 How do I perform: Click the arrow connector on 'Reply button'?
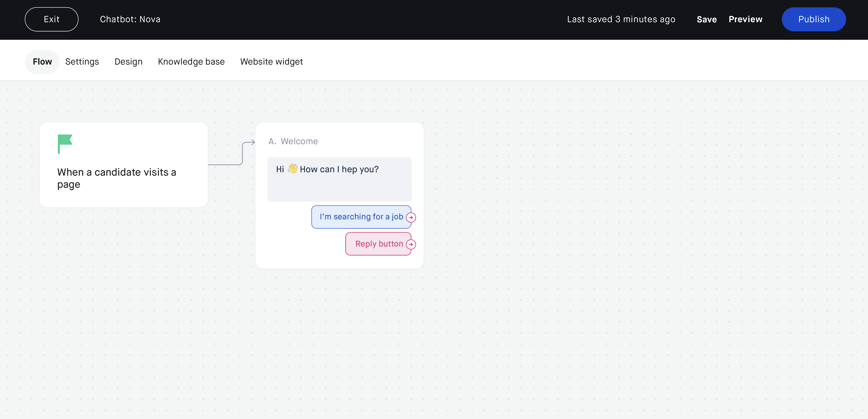411,244
